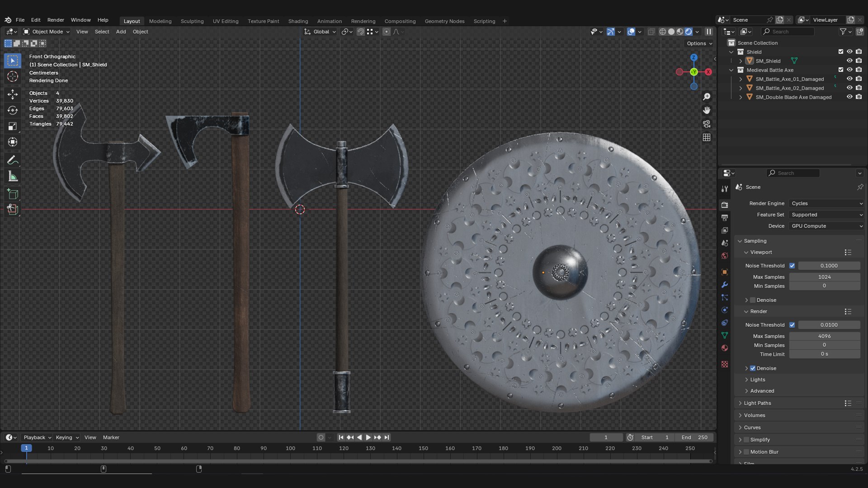Uncheck Medieval Battle Axe collection checkbox
This screenshot has height=488, width=868.
[x=841, y=70]
